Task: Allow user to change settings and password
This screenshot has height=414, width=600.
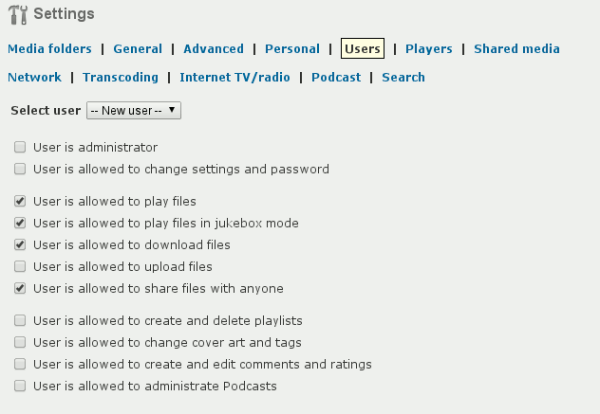Action: 20,169
